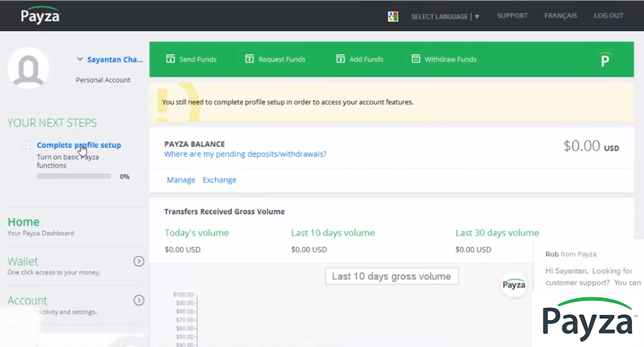The image size is (644, 347).
Task: Click the Google translate icon
Action: point(393,16)
